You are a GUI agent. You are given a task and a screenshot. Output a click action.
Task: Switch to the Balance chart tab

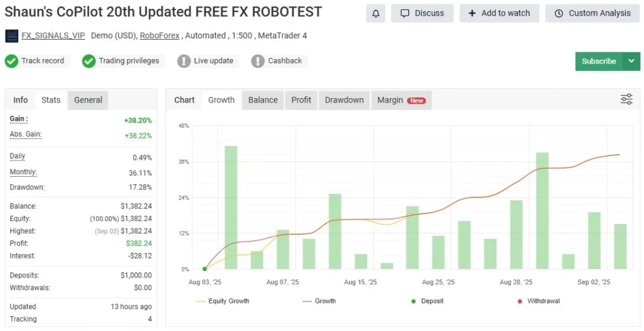(263, 100)
